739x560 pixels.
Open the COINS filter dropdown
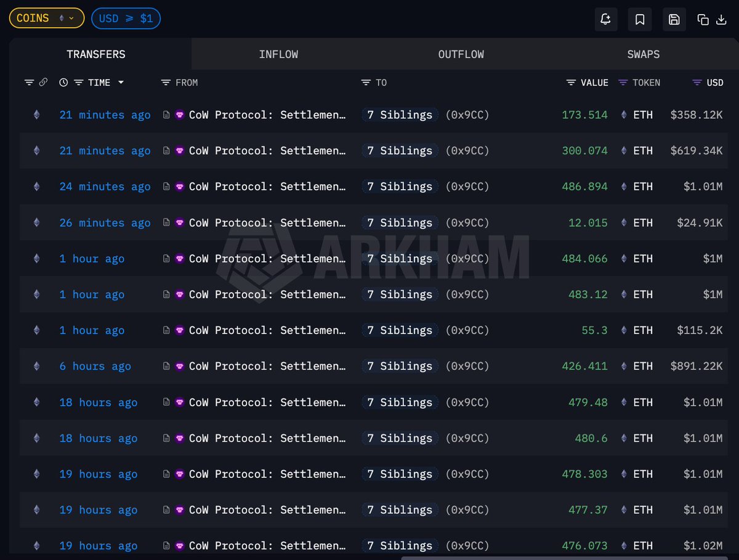click(x=47, y=18)
